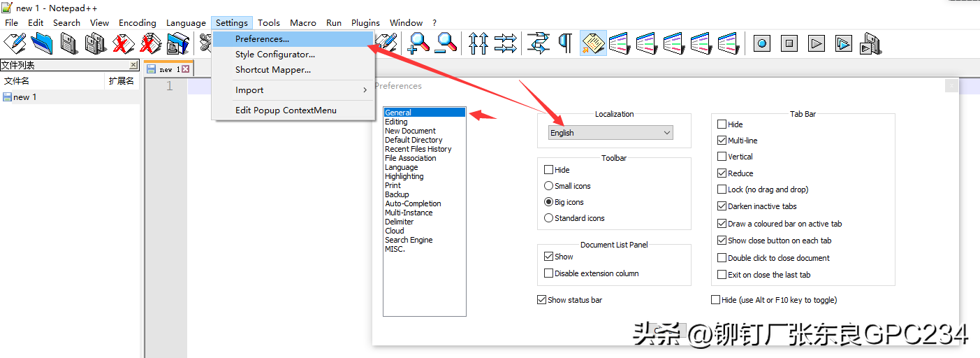Screen dimensions: 980x358
Task: Toggle synchronize horizontal scrolling icon
Action: tap(505, 43)
